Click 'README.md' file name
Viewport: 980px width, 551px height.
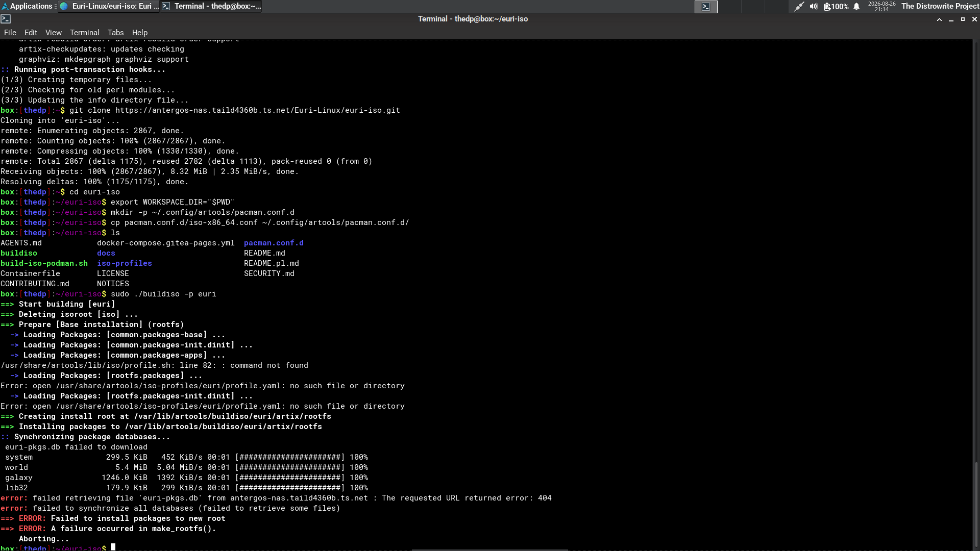point(264,253)
